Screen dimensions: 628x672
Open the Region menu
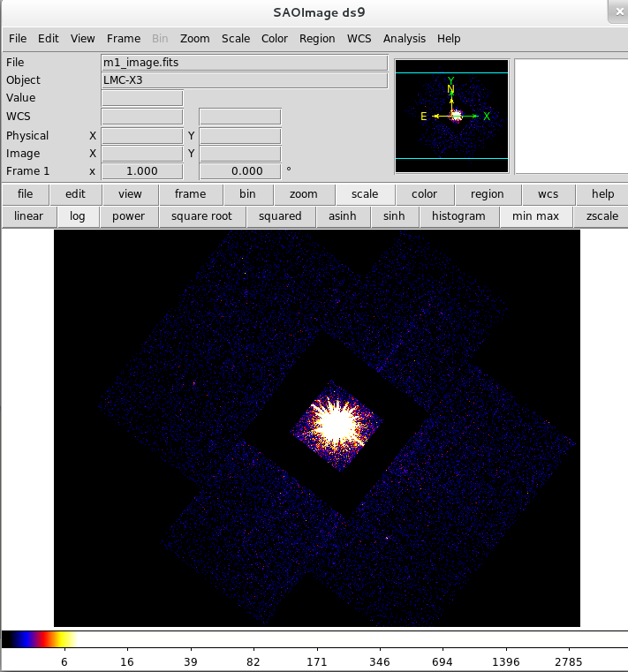317,39
